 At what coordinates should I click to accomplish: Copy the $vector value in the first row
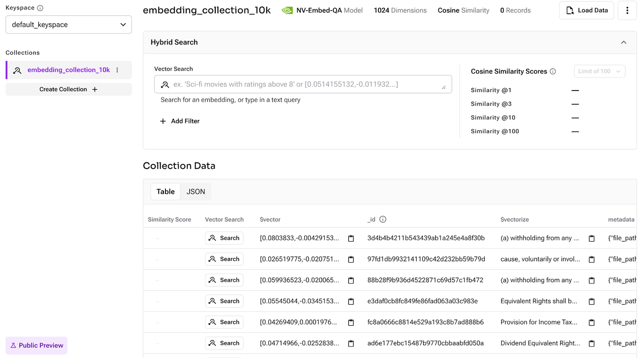pos(351,238)
